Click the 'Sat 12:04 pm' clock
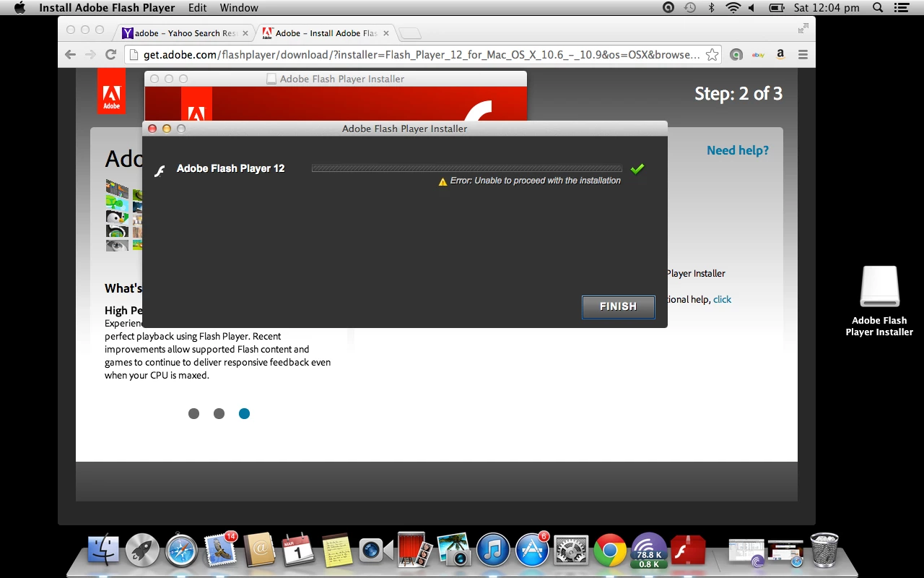Viewport: 924px width, 578px height. pyautogui.click(x=827, y=8)
